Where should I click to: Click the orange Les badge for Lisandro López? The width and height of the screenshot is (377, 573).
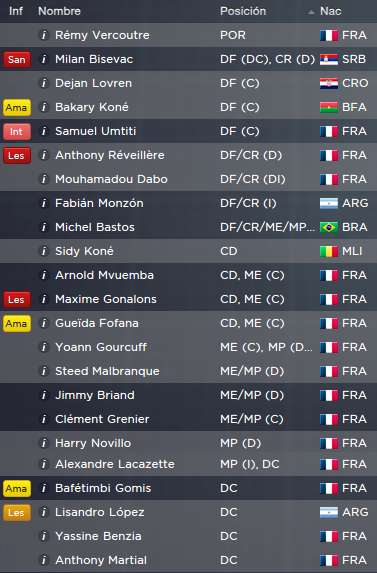pyautogui.click(x=16, y=513)
